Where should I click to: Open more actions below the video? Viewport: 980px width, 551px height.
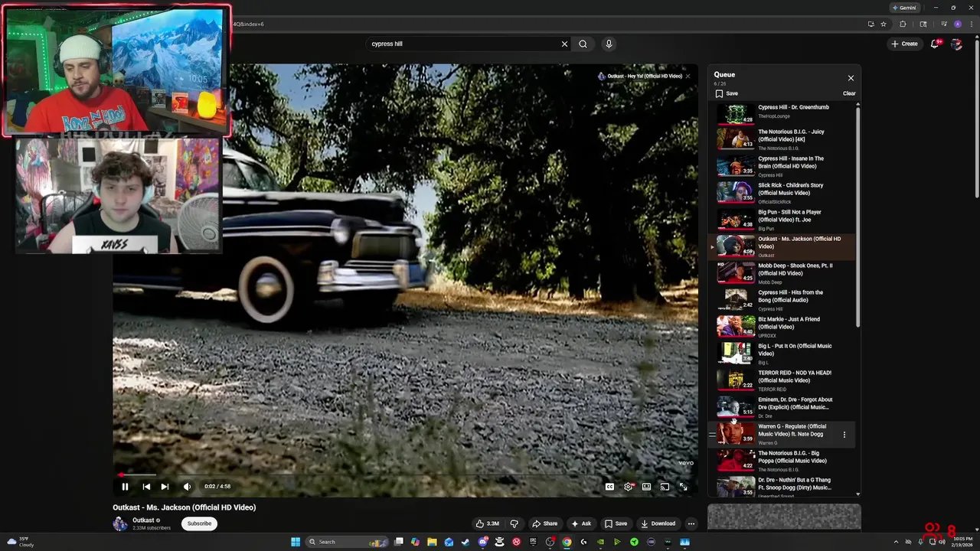point(691,523)
